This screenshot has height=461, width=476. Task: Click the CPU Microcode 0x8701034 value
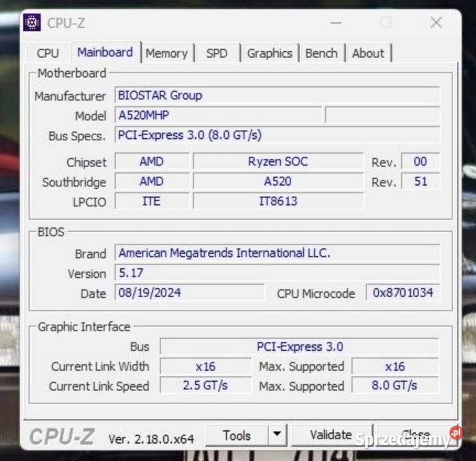click(x=402, y=293)
